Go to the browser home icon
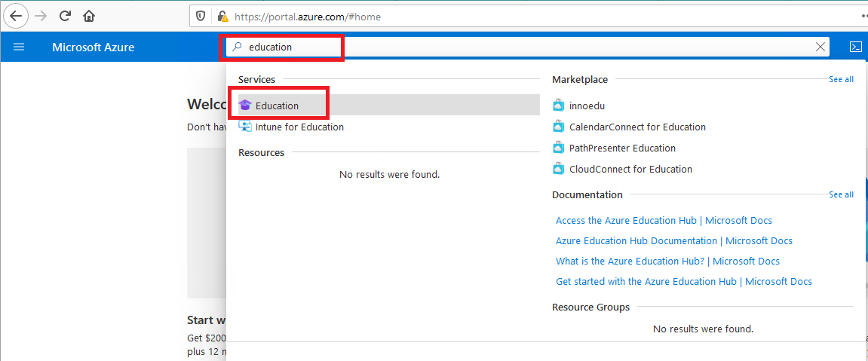This screenshot has height=361, width=868. (x=88, y=17)
